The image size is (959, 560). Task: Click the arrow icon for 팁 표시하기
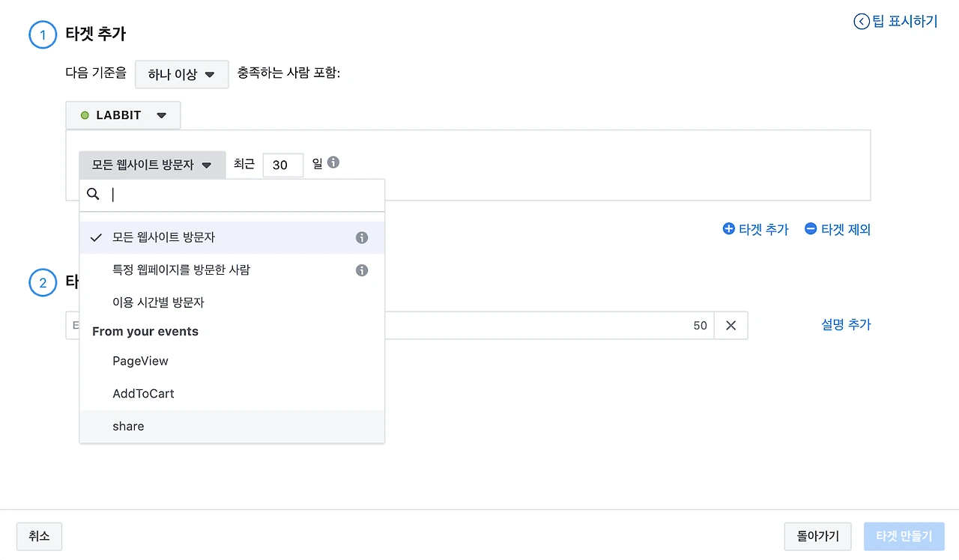click(x=862, y=22)
